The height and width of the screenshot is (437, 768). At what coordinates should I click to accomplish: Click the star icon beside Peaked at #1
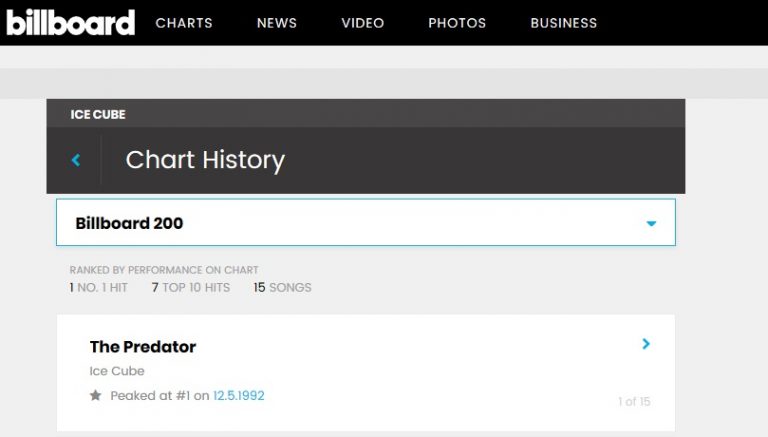pos(96,396)
